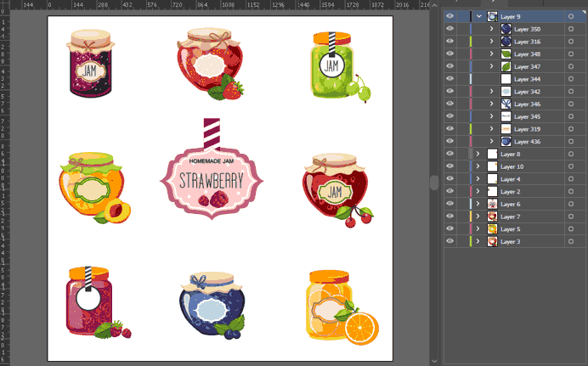This screenshot has height=366, width=588.
Task: Select the Layer 4 row name
Action: pos(511,179)
